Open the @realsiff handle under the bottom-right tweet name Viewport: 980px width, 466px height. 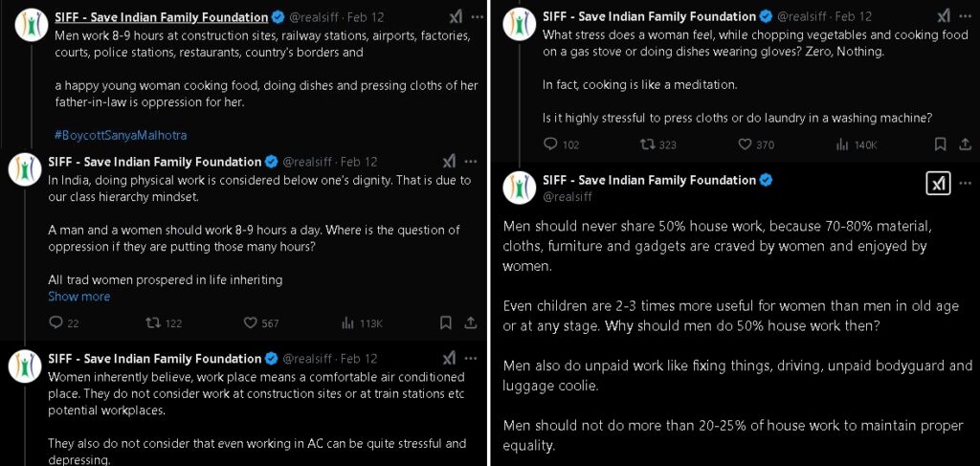click(568, 197)
